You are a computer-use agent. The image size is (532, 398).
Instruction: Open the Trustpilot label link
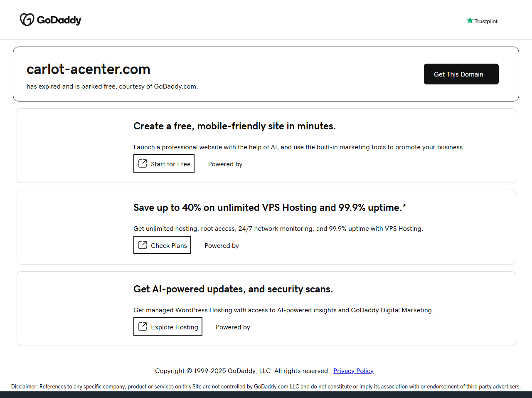(486, 21)
